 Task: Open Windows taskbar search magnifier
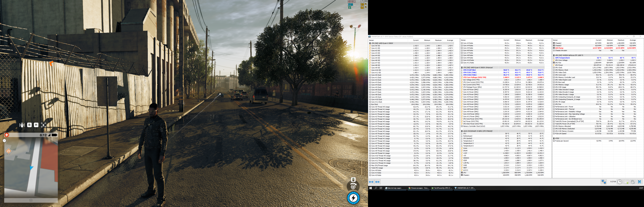tap(376, 188)
